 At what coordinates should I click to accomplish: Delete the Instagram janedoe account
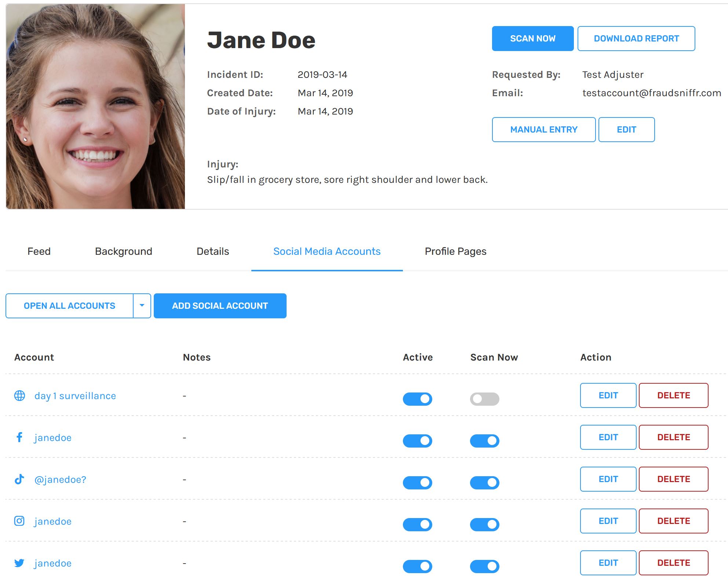(674, 521)
